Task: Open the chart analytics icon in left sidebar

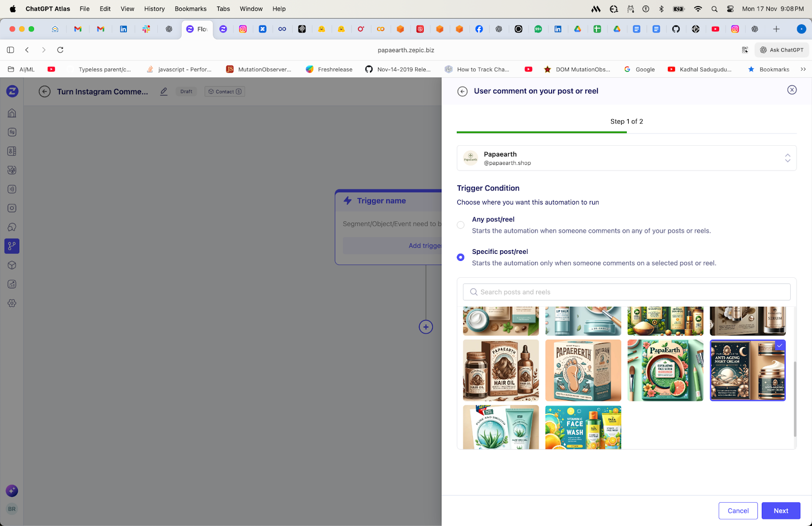Action: click(x=12, y=284)
